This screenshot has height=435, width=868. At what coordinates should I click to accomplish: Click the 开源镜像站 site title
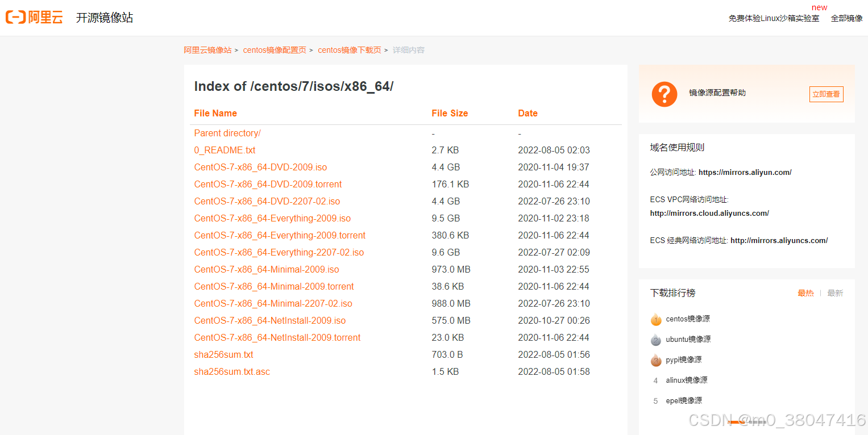pos(105,18)
